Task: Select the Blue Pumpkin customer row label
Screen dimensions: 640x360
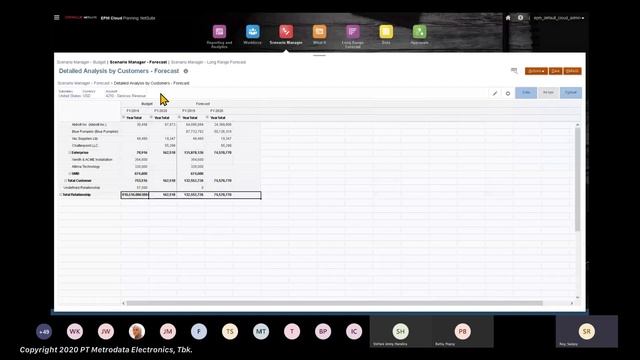Action: tap(95, 131)
